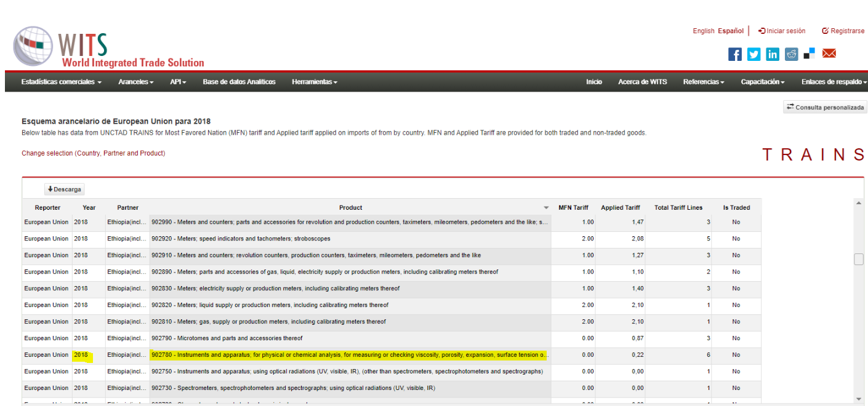This screenshot has width=868, height=406.
Task: Click Applied Tariff value 1,40
Action: tap(637, 289)
